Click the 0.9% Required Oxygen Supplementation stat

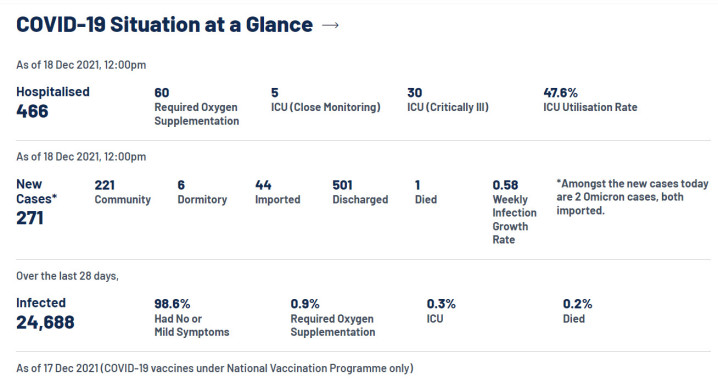point(332,318)
